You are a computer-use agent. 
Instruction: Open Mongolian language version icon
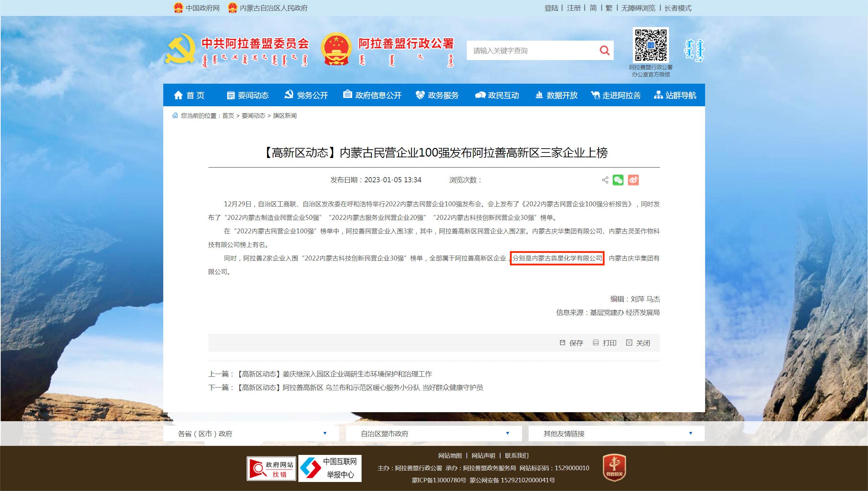click(694, 50)
